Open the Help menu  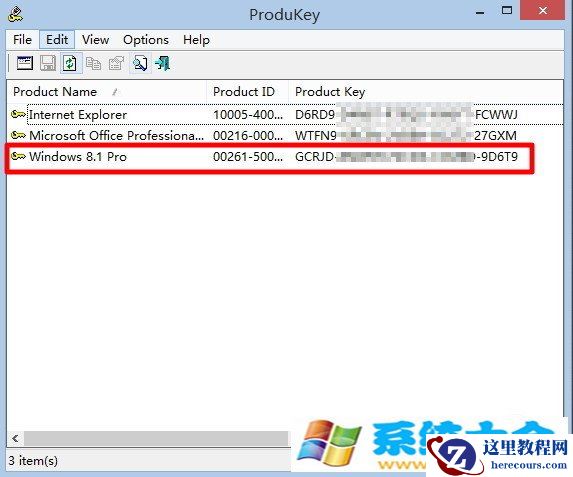coord(196,39)
